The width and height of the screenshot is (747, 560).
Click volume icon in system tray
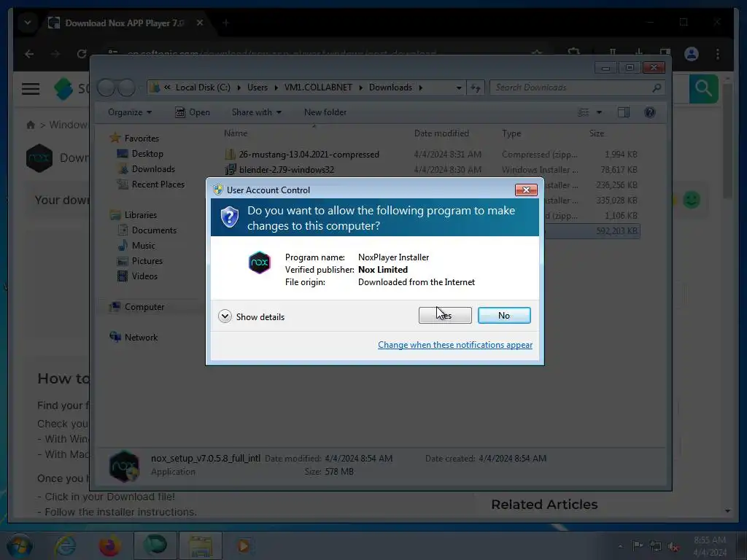pyautogui.click(x=673, y=546)
